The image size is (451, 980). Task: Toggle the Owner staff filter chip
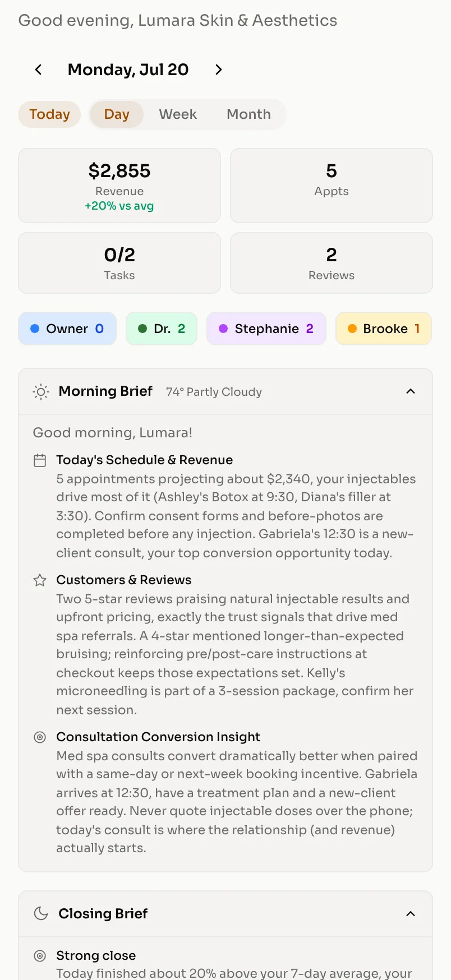tap(67, 329)
